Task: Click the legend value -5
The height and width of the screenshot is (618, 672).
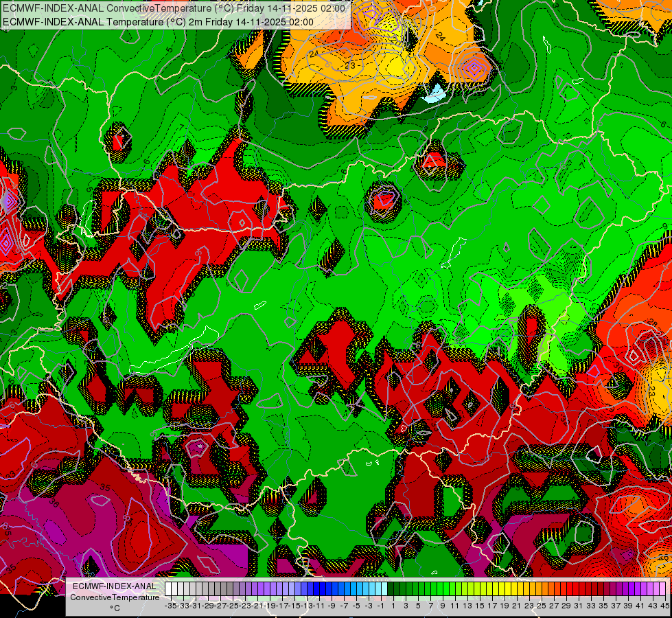Action: pos(356,606)
